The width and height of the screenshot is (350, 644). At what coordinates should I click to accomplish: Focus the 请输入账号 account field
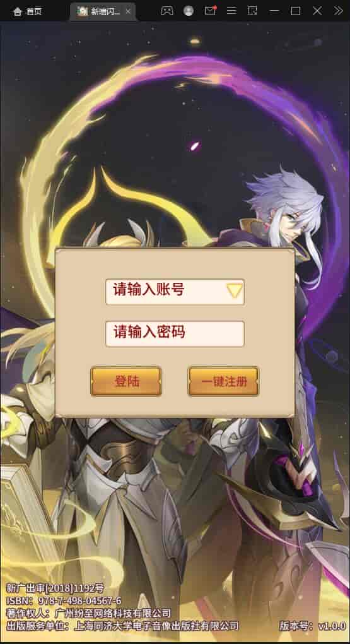(x=175, y=292)
